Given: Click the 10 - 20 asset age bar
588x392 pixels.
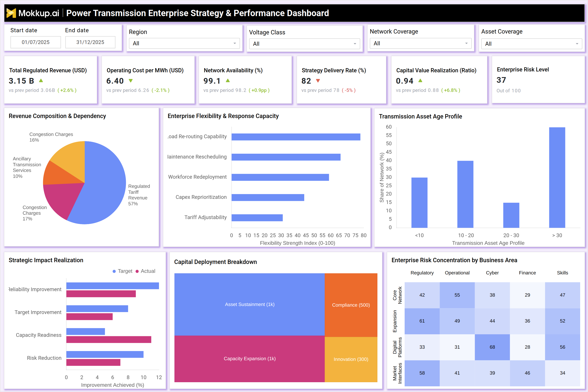Looking at the screenshot, I should pyautogui.click(x=465, y=194).
